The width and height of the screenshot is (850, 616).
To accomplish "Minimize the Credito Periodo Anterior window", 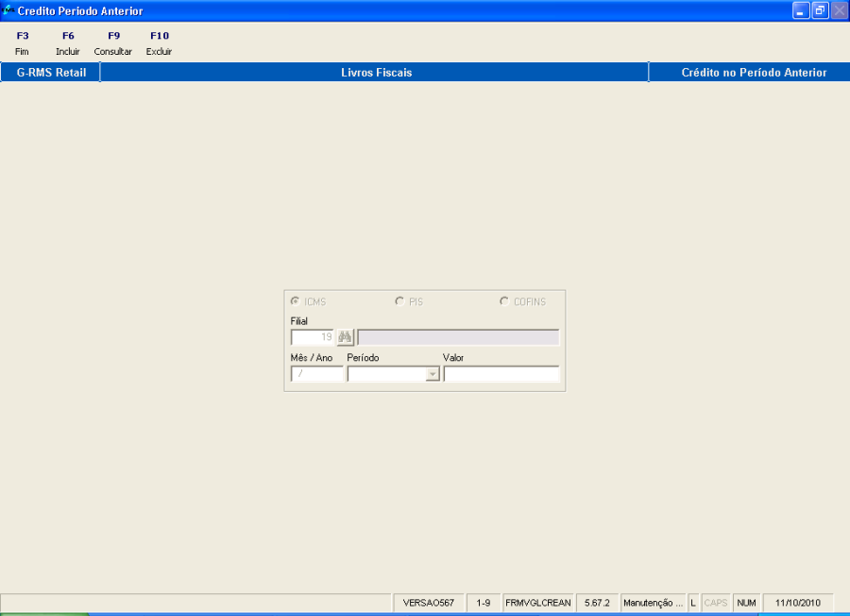I will coord(801,10).
